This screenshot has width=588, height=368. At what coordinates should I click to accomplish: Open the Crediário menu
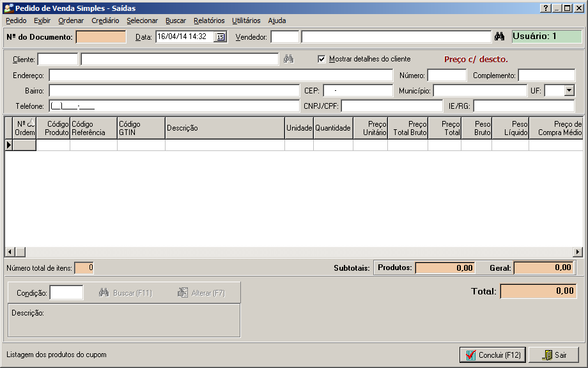pyautogui.click(x=105, y=20)
